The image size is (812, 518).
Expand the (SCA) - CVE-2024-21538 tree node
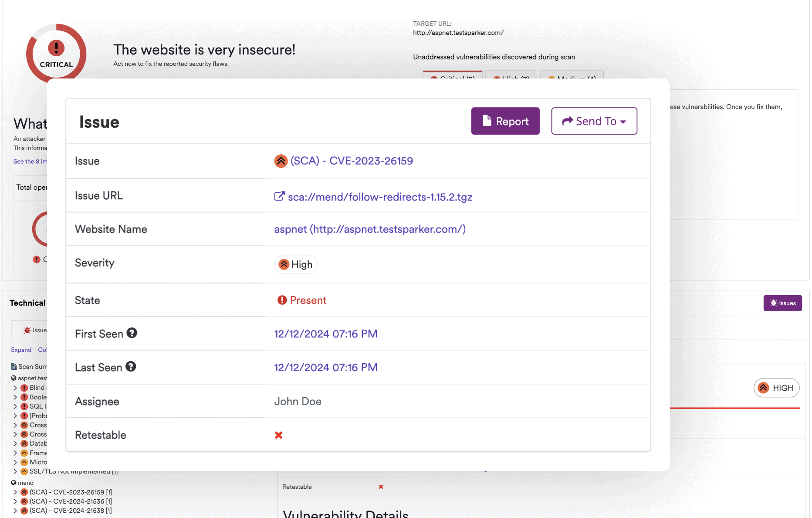[x=15, y=511]
